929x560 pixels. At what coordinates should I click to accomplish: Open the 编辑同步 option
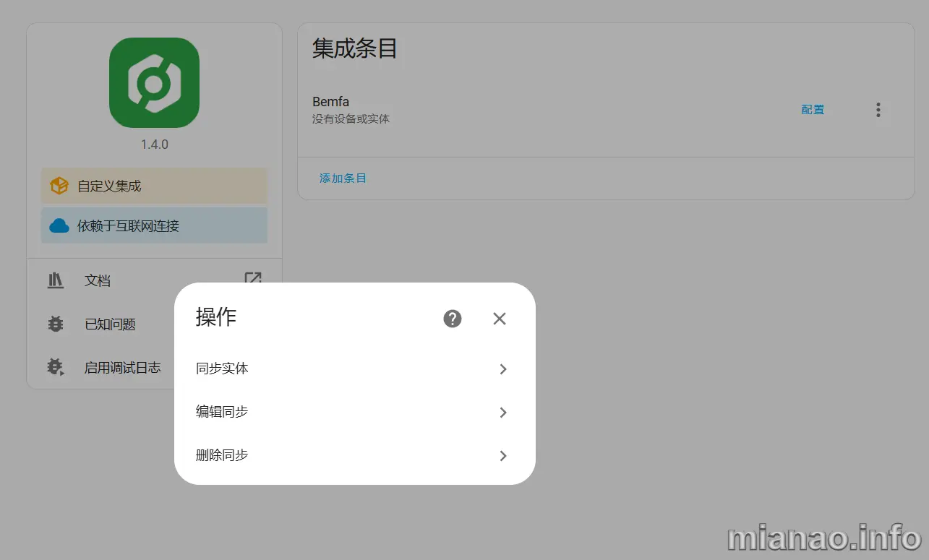coord(354,413)
